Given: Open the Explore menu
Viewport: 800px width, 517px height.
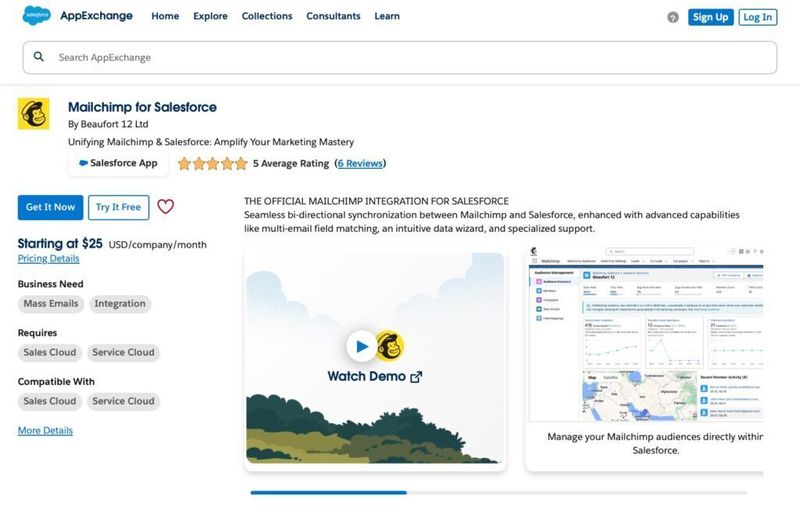Looking at the screenshot, I should click(210, 16).
